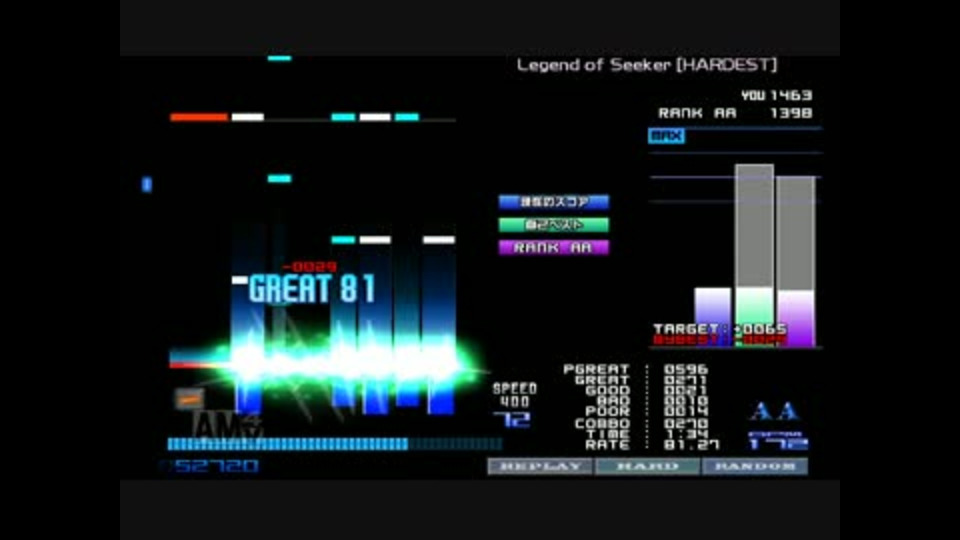The image size is (960, 540).
Task: Click the red -0029 difference number
Action: (x=309, y=267)
